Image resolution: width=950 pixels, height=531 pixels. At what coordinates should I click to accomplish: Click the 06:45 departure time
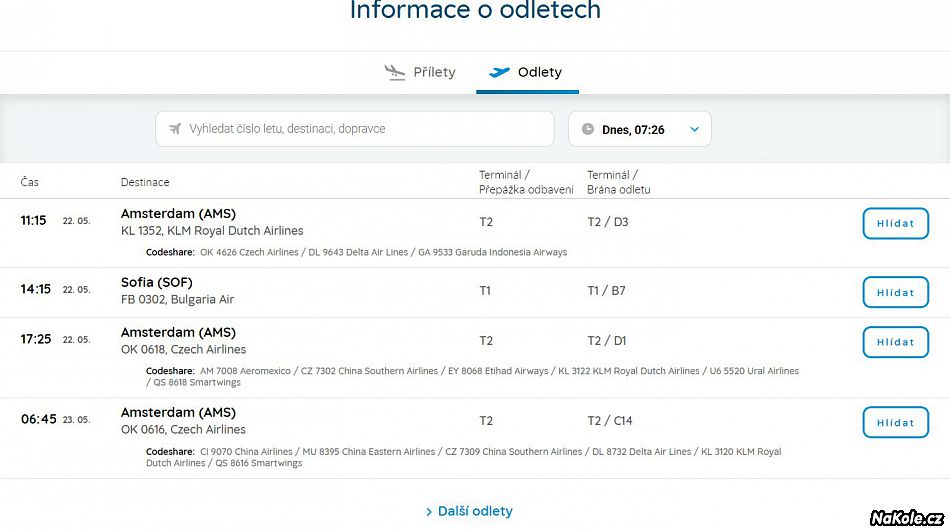(39, 419)
